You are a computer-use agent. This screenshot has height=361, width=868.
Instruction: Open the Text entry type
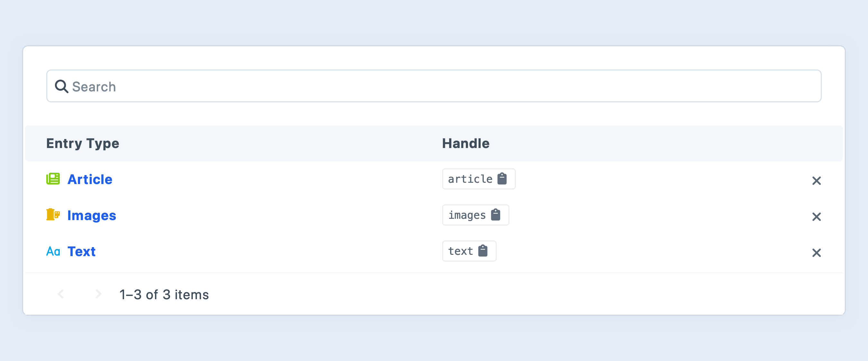pos(81,251)
